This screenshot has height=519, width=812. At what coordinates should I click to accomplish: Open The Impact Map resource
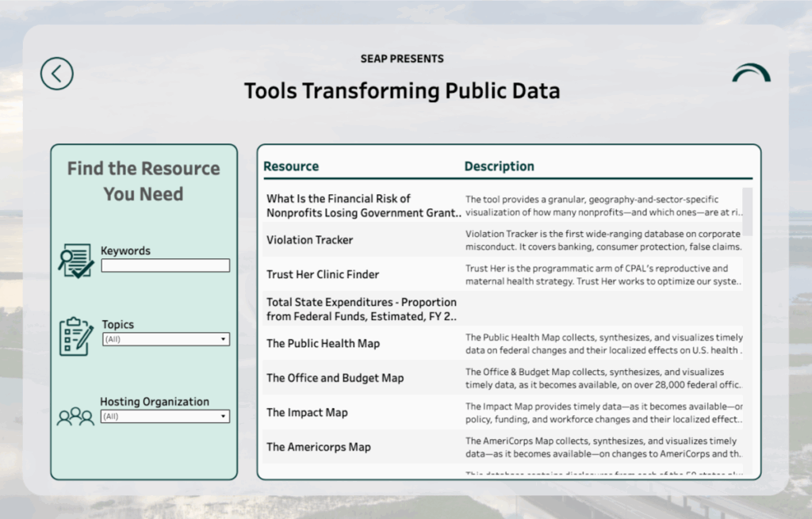(307, 413)
